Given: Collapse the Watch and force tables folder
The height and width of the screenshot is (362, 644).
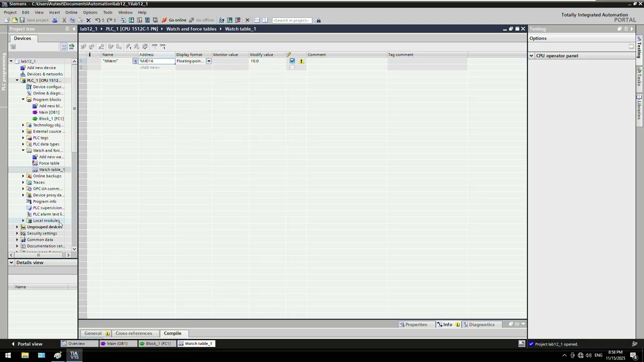Looking at the screenshot, I should (23, 150).
